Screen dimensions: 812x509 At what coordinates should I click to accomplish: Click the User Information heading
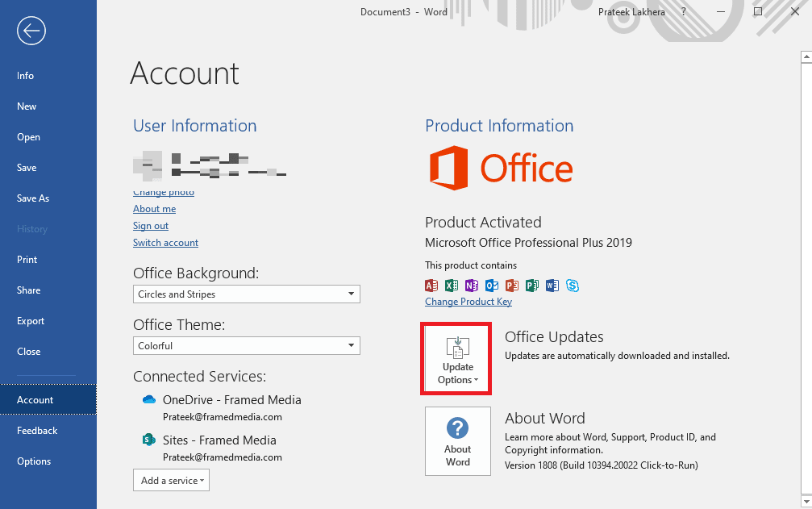194,125
